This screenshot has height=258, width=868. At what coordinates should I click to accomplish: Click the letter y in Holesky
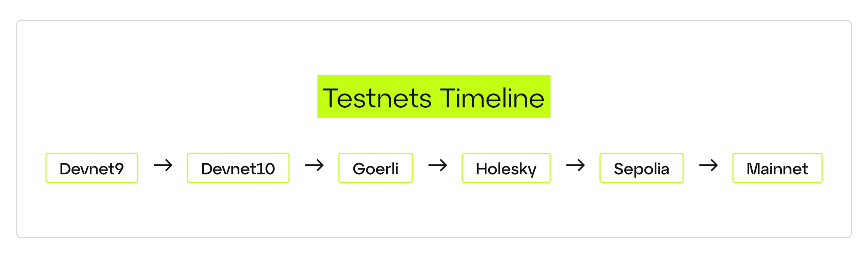[531, 170]
